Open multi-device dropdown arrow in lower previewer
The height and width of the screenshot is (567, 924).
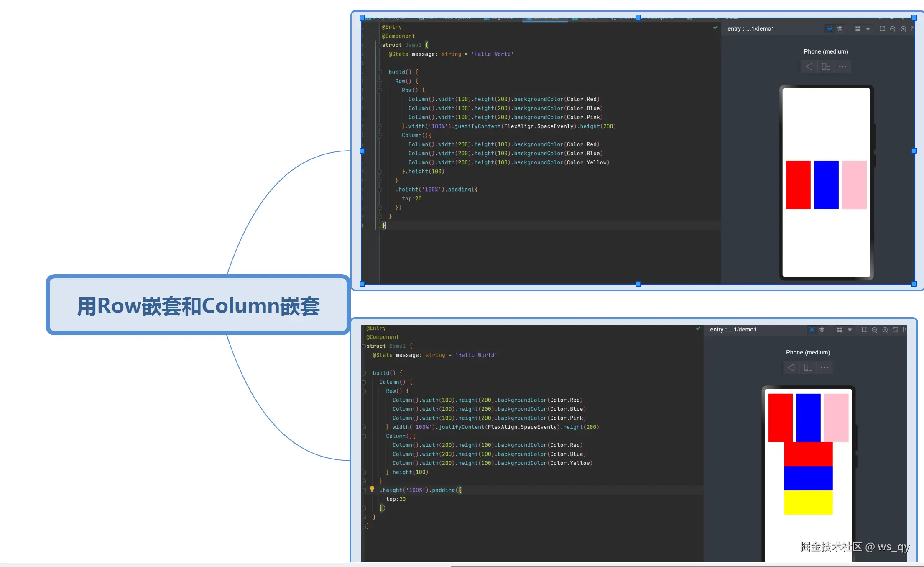pos(850,330)
